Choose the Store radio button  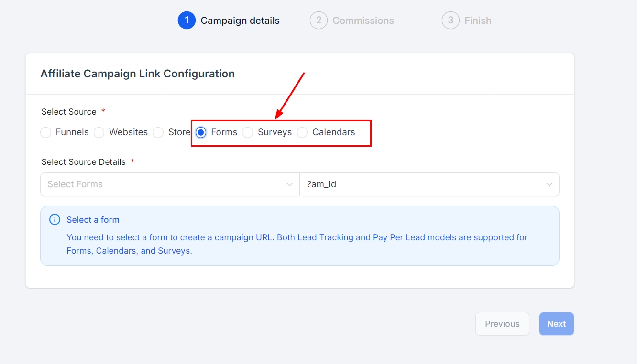point(158,132)
